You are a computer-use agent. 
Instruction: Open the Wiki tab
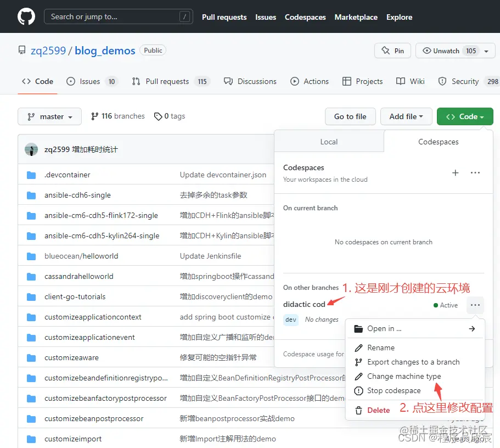tap(410, 81)
